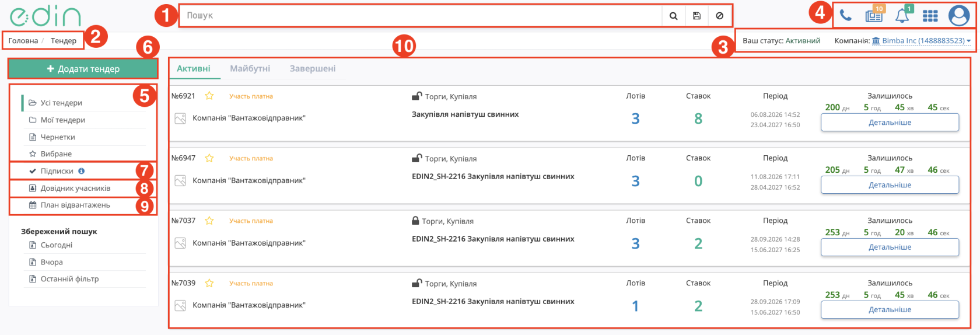Click Детальніше for tender №7037
980x335 pixels.
pyautogui.click(x=890, y=247)
